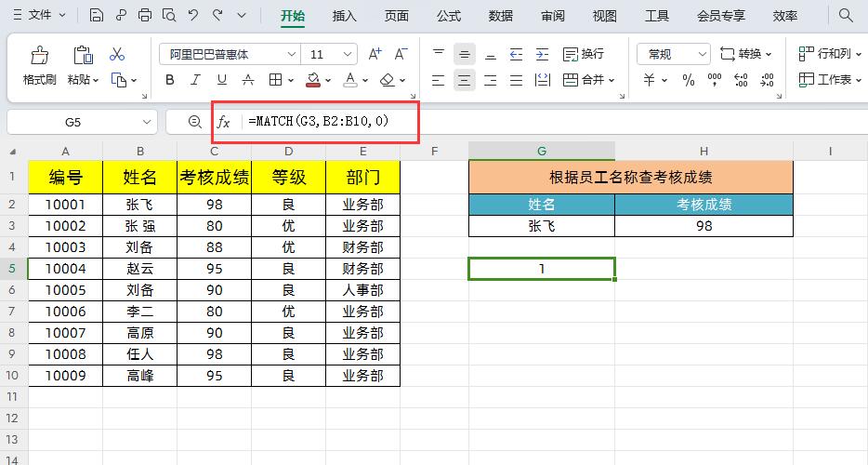Open the number format dropdown 常规
This screenshot has height=465, width=868.
click(x=674, y=54)
